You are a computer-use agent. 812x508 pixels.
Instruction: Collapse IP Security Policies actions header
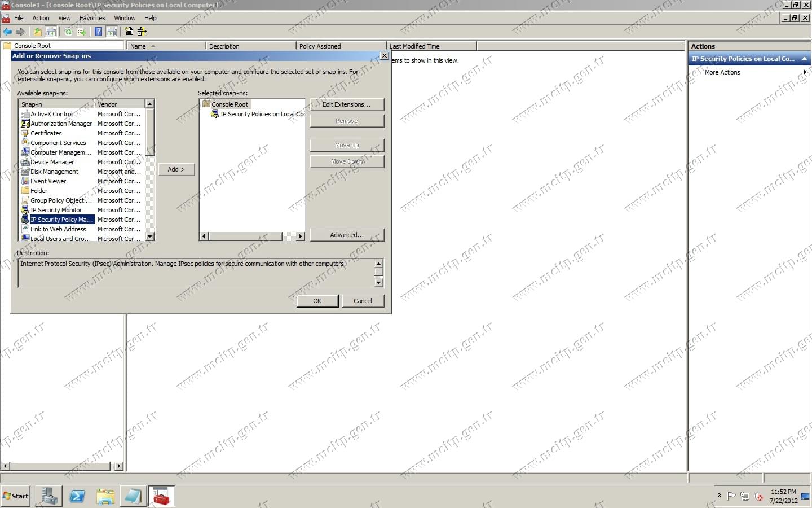click(804, 59)
